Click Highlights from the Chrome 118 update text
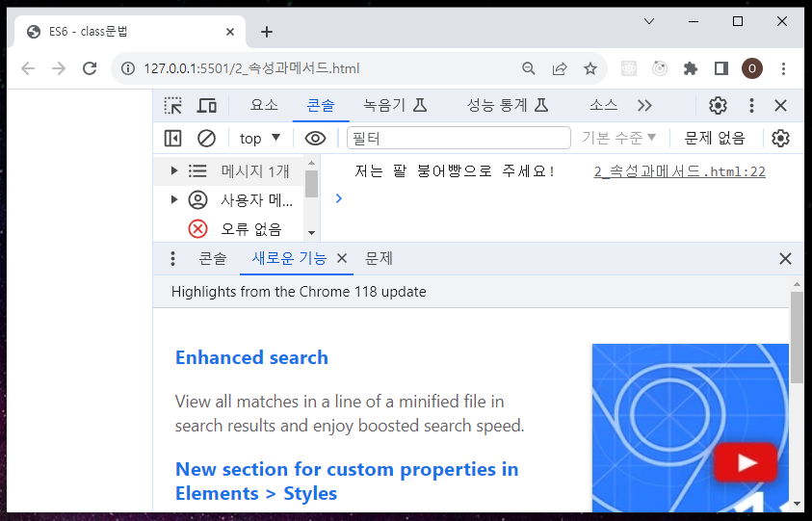The image size is (812, 521). [299, 292]
